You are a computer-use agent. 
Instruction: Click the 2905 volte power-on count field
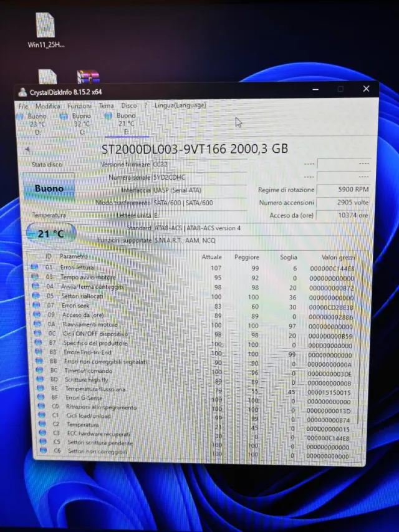tap(343, 202)
